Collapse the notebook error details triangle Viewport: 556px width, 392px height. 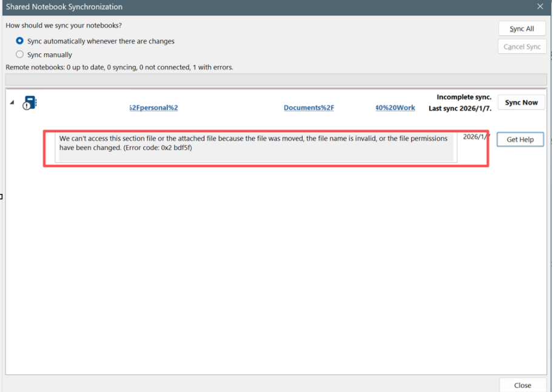pyautogui.click(x=12, y=102)
